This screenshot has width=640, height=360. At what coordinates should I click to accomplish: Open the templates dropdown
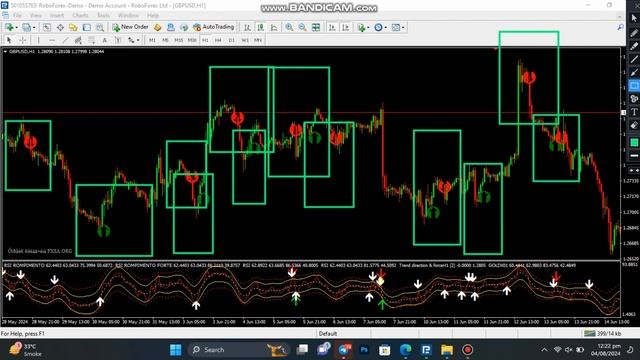click(x=398, y=27)
